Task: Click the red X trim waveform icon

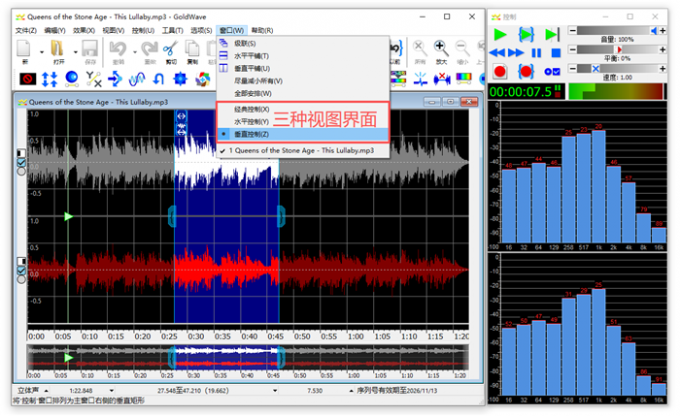Action: [442, 79]
